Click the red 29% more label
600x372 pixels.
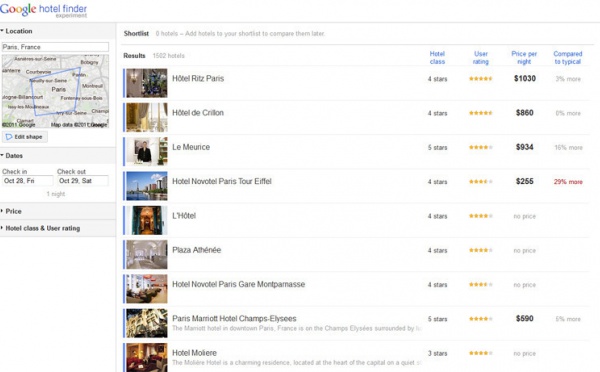(x=568, y=182)
